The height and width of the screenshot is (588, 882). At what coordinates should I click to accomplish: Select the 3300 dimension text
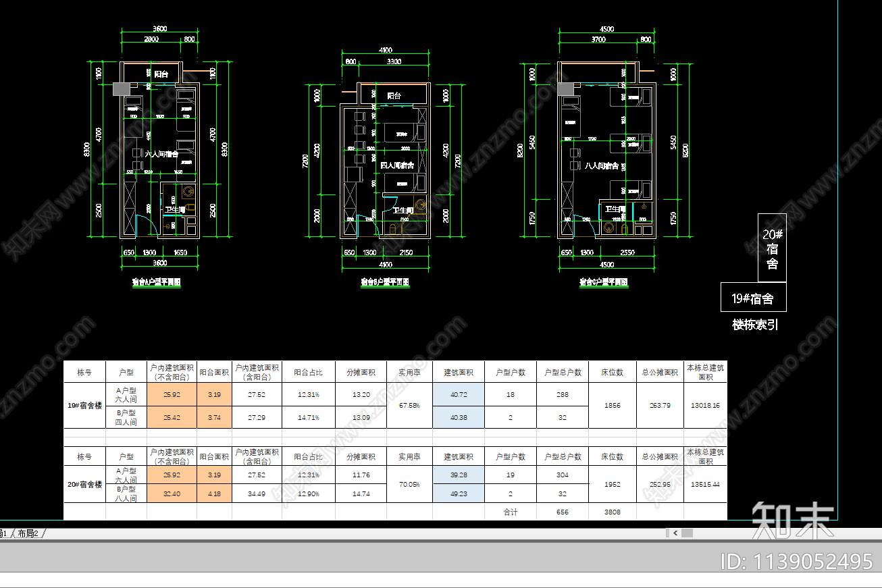coord(394,61)
